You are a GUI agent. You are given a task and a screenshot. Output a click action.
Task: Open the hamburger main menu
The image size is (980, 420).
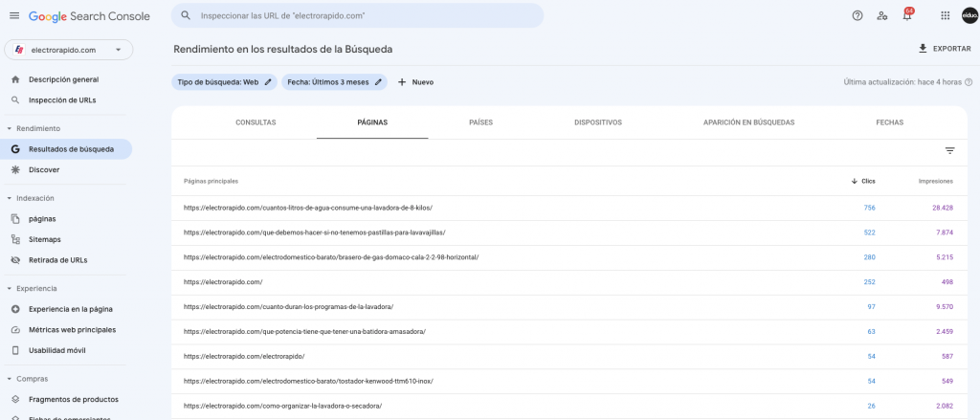pyautogui.click(x=14, y=15)
